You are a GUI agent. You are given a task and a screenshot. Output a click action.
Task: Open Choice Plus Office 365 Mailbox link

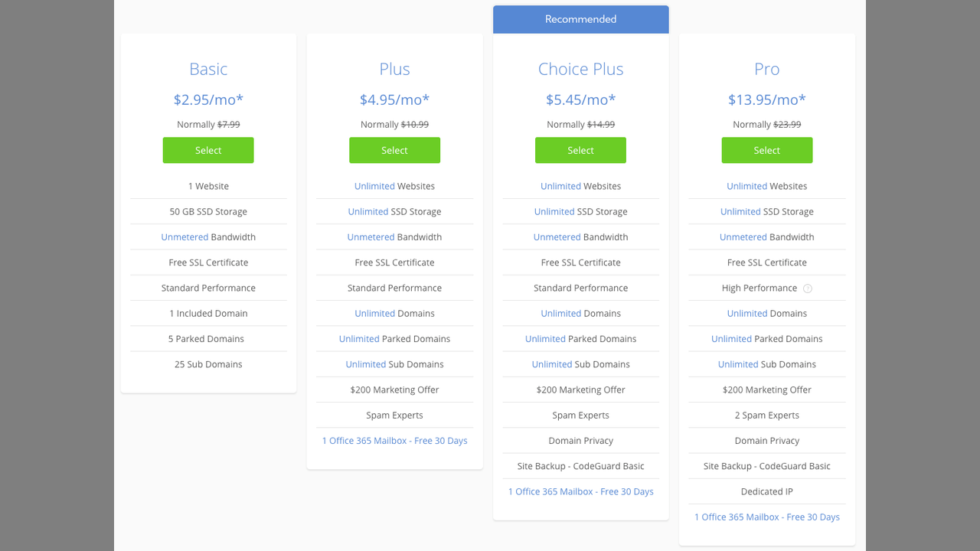[580, 491]
